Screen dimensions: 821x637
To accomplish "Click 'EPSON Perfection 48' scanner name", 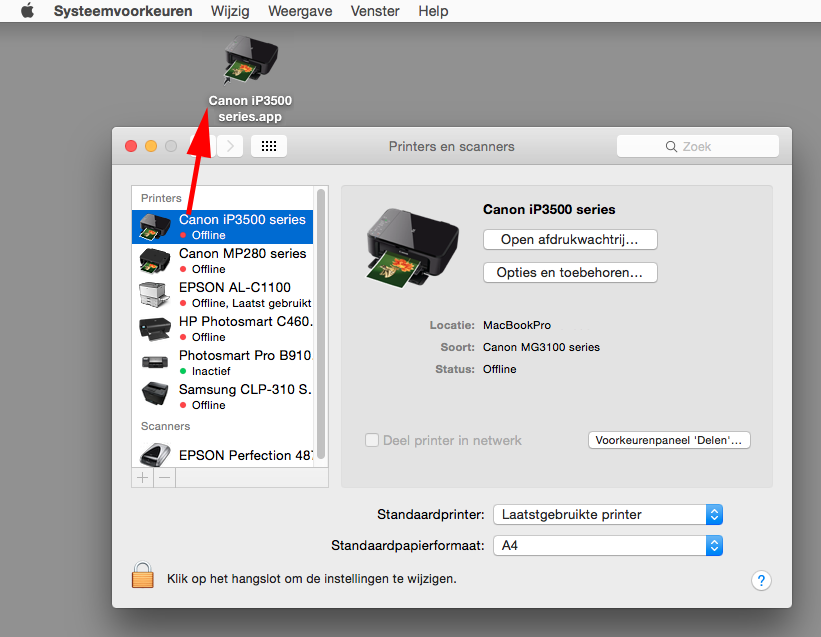I will pyautogui.click(x=246, y=455).
